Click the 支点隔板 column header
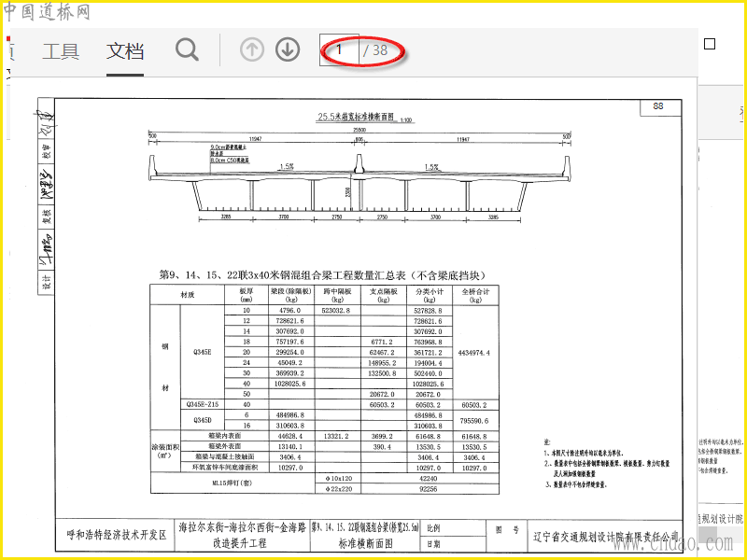This screenshot has width=747, height=560. [384, 295]
